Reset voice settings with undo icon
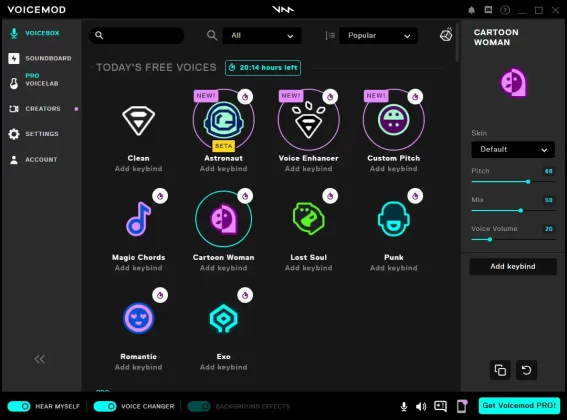Image resolution: width=567 pixels, height=420 pixels. pyautogui.click(x=526, y=370)
